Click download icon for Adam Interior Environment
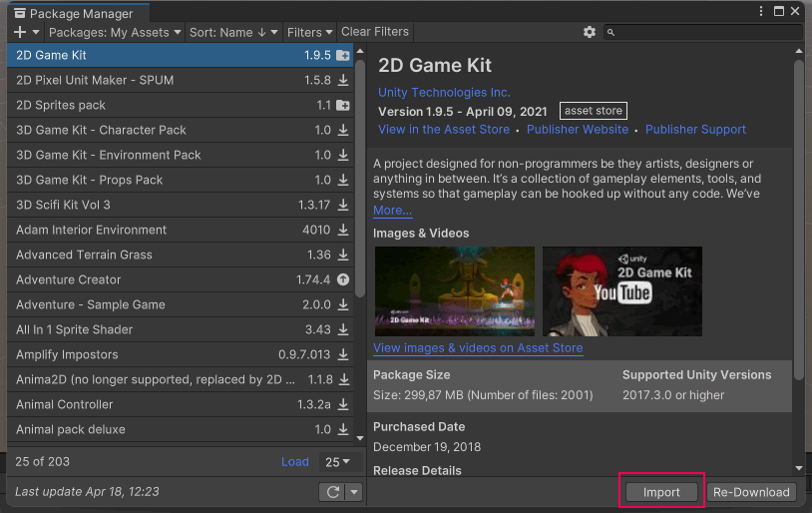Screen dimensions: 812x513 point(343,230)
